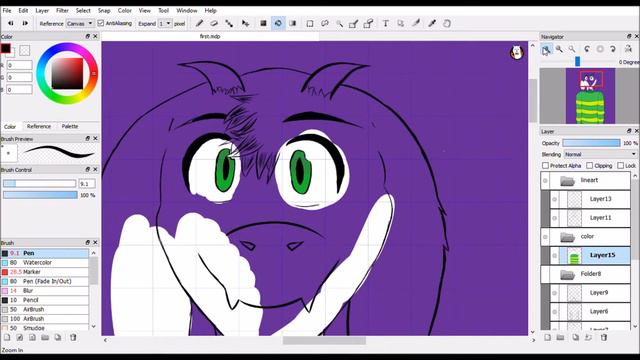Select the Brush tool in the toolbar
Image resolution: width=640 pixels, height=360 pixels.
[x=199, y=23]
